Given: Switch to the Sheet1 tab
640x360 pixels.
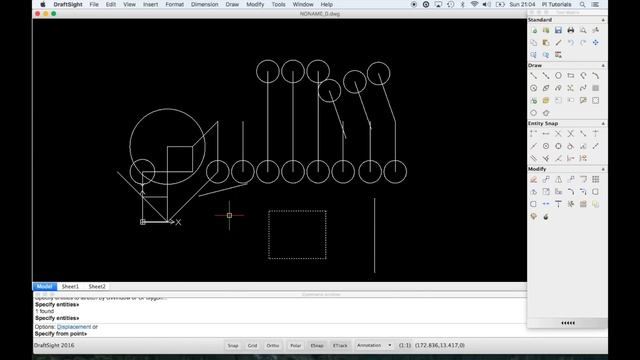Looking at the screenshot, I should click(70, 287).
